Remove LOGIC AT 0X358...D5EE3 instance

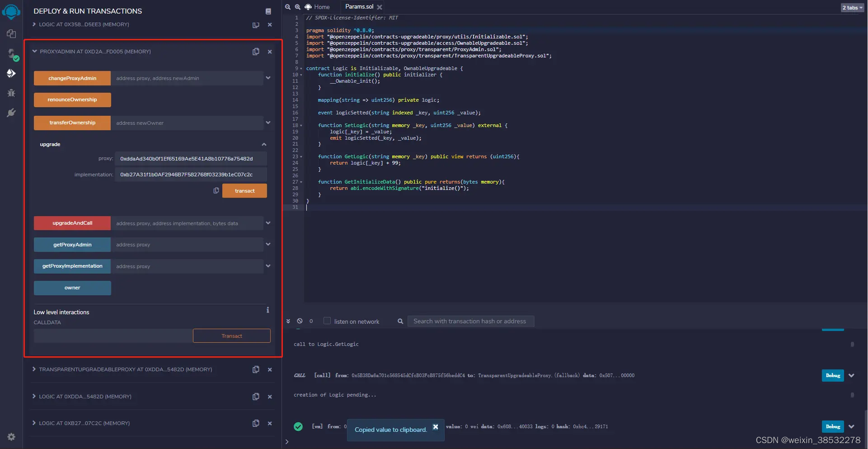click(x=270, y=25)
